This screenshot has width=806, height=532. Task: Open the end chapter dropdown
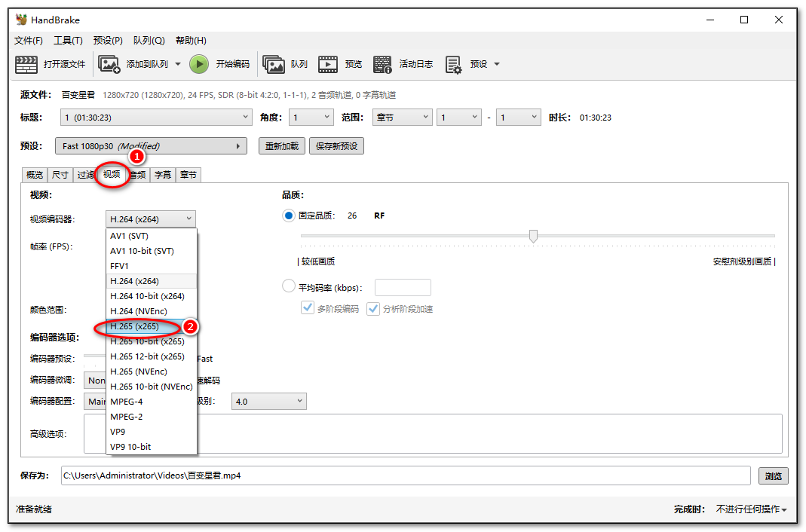coord(519,118)
